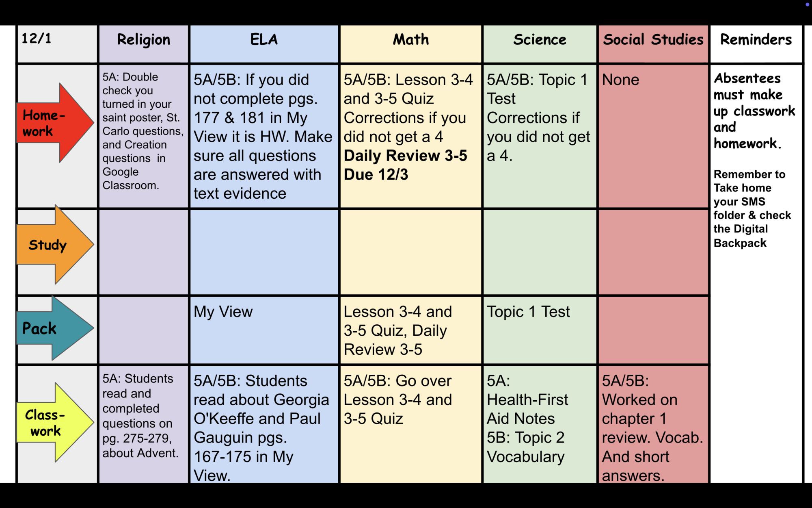812x508 pixels.
Task: Click the Religion classwork cell about Advent
Action: [140, 415]
